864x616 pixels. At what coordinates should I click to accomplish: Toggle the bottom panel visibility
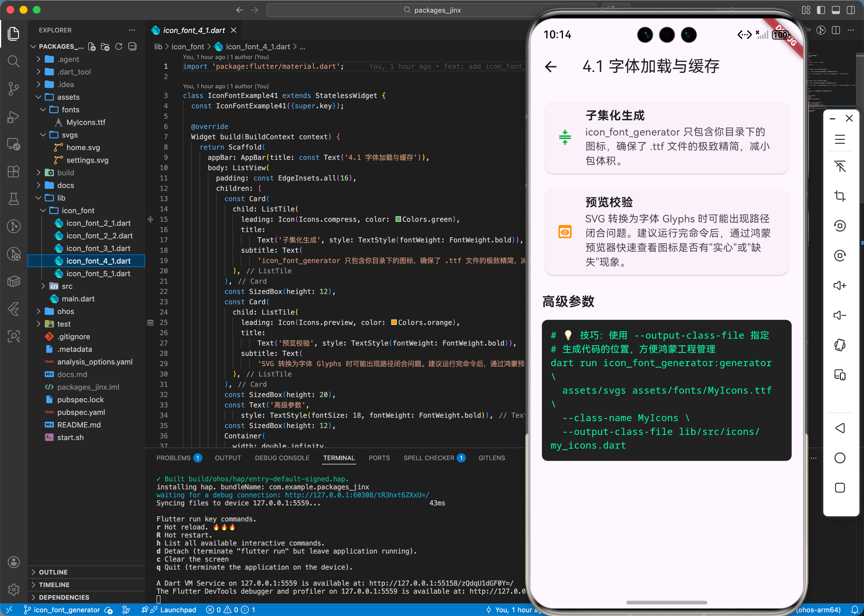point(836,10)
